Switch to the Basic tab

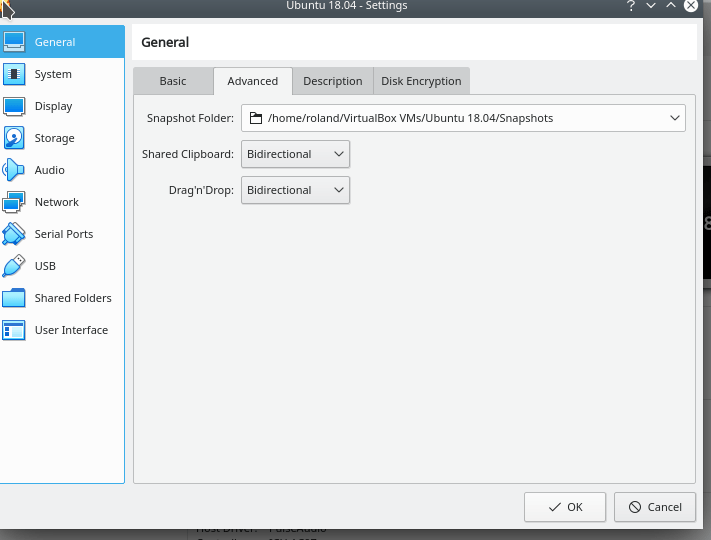point(173,81)
